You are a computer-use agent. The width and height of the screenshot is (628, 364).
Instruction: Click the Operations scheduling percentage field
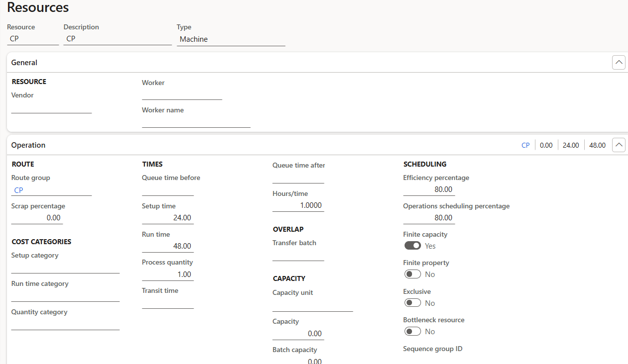tap(429, 218)
